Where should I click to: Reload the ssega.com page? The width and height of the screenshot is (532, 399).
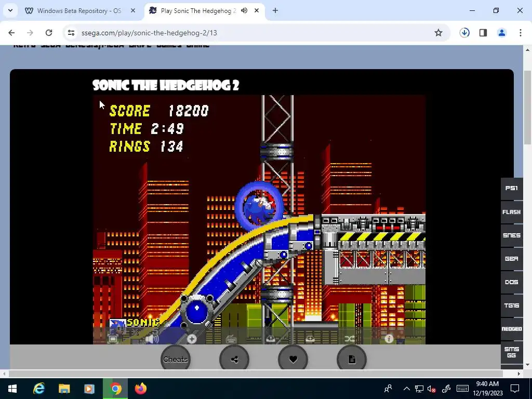coord(49,33)
